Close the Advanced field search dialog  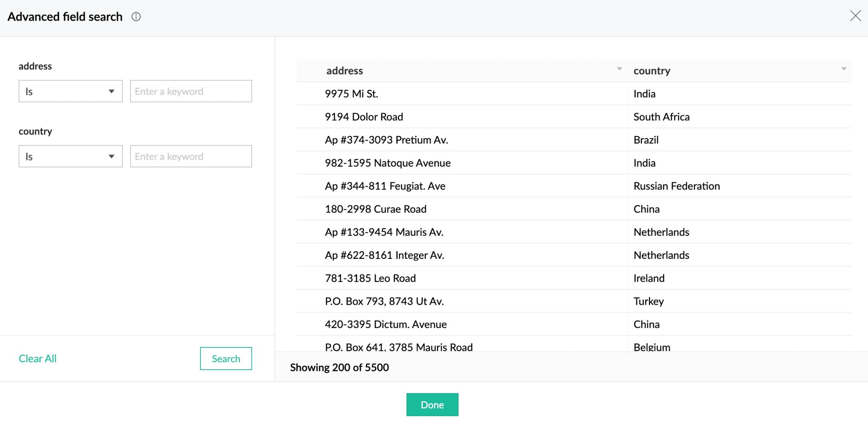pos(855,16)
